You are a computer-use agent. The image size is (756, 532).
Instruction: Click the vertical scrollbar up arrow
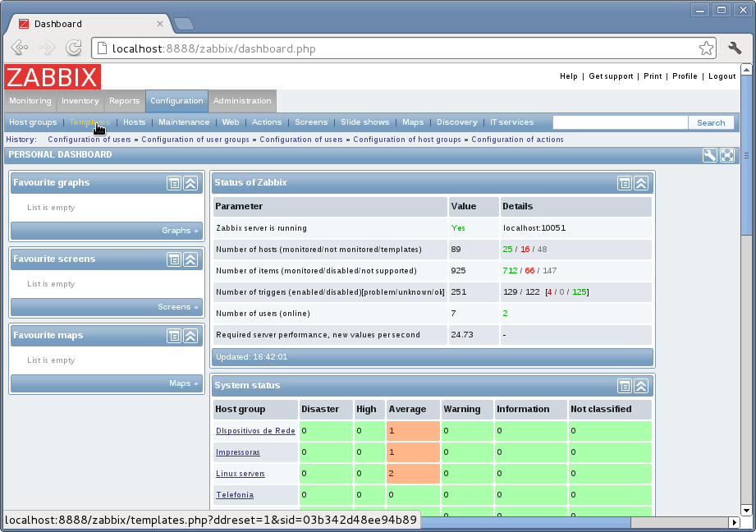click(746, 70)
